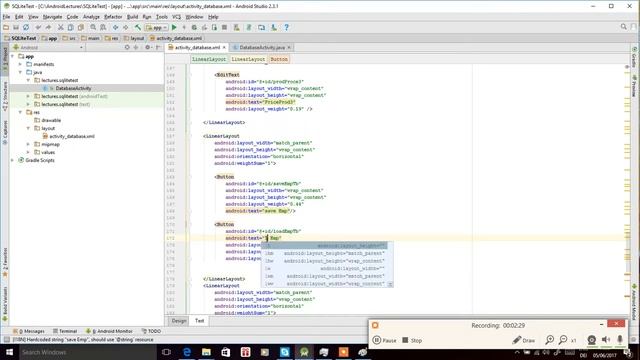Viewport: 640px width, 360px height.
Task: Click the navigate Back arrow icon
Action: coord(116,27)
